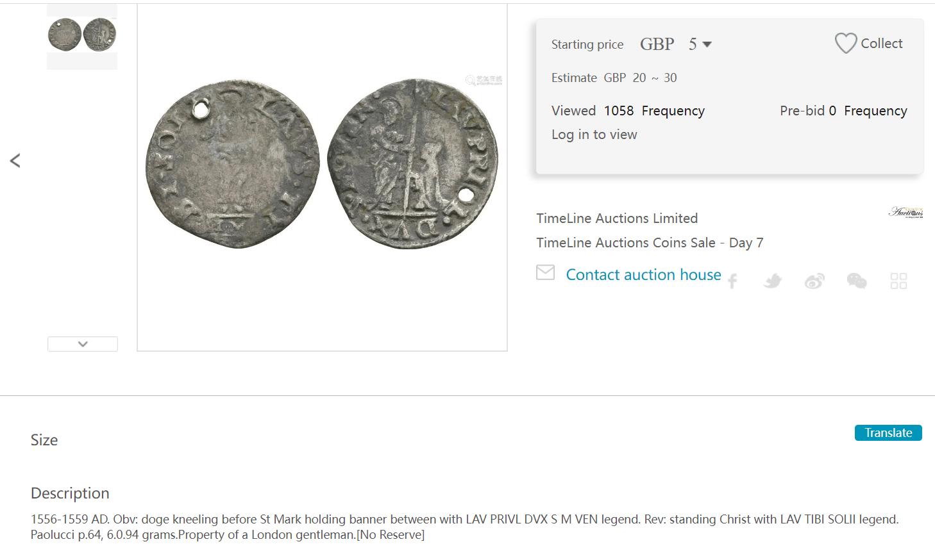Open the GBP currency dropdown arrow
Image resolution: width=935 pixels, height=560 pixels.
(x=707, y=44)
